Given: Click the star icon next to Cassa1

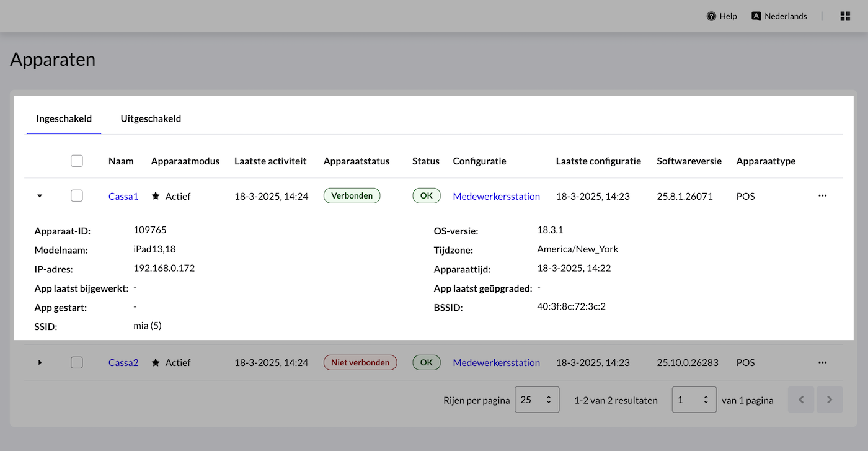Looking at the screenshot, I should coord(156,196).
